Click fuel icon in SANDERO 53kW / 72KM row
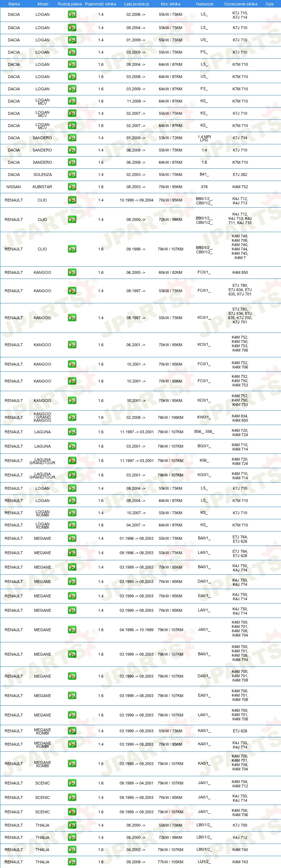This screenshot has width=281, height=868. pyautogui.click(x=72, y=138)
